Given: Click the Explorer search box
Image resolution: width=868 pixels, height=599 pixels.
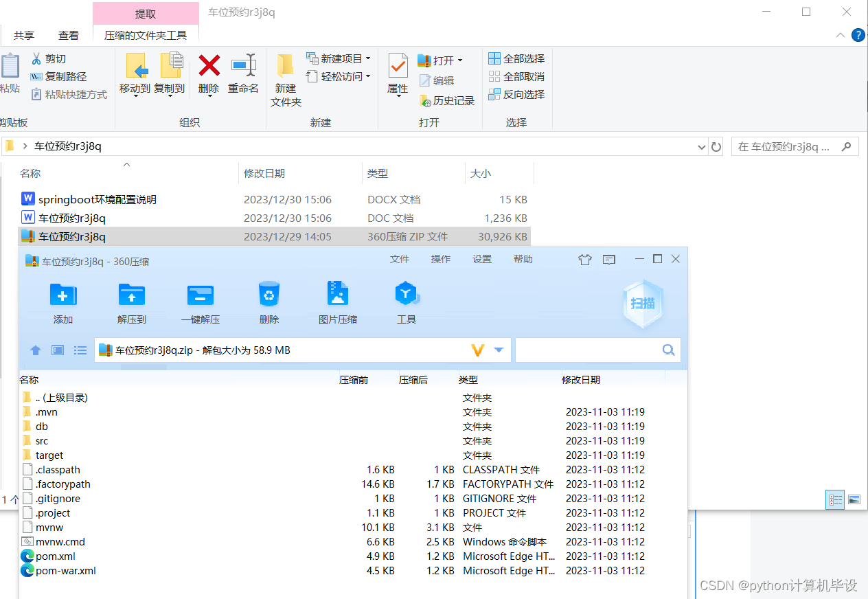Looking at the screenshot, I should [x=795, y=146].
